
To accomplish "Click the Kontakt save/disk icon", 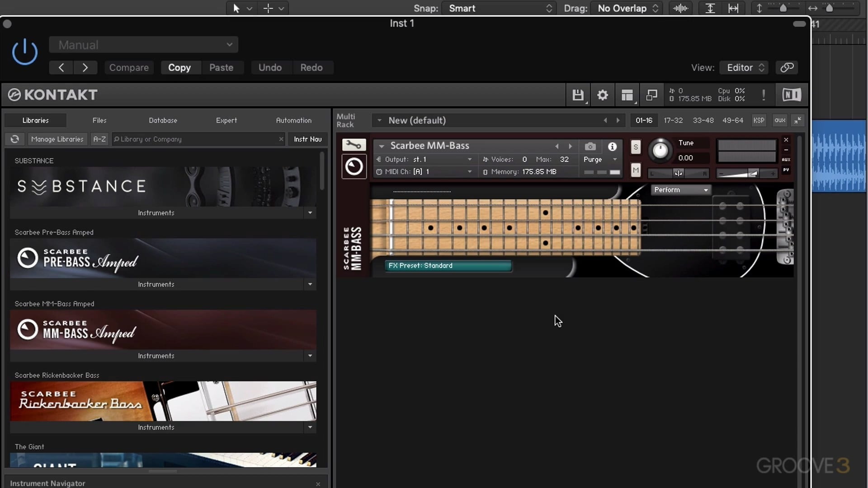I will (x=578, y=95).
